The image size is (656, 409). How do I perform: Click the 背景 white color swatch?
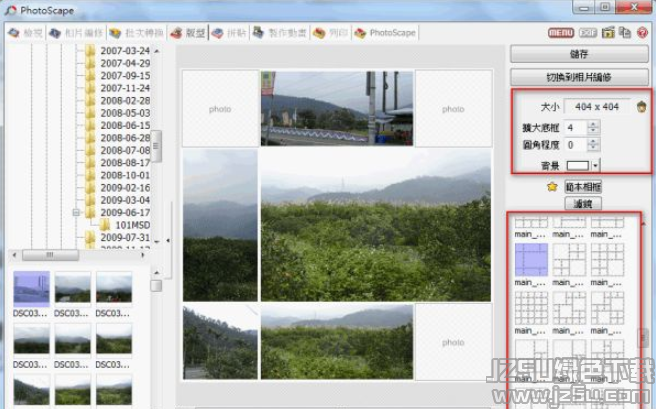[x=578, y=164]
